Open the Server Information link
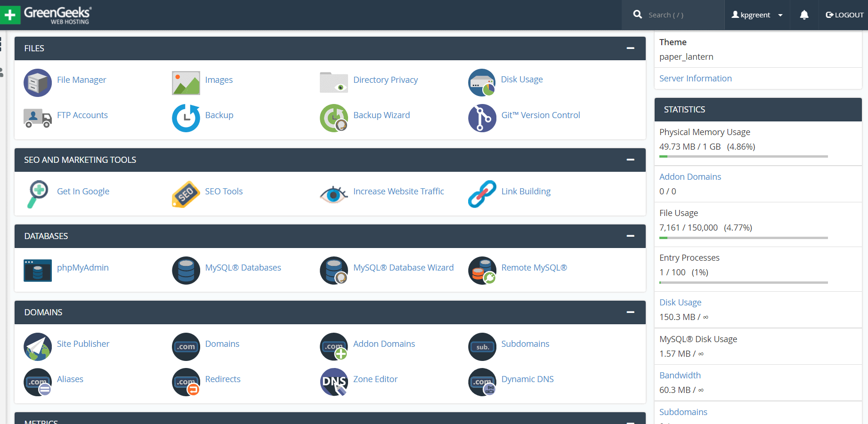The image size is (868, 424). [695, 79]
